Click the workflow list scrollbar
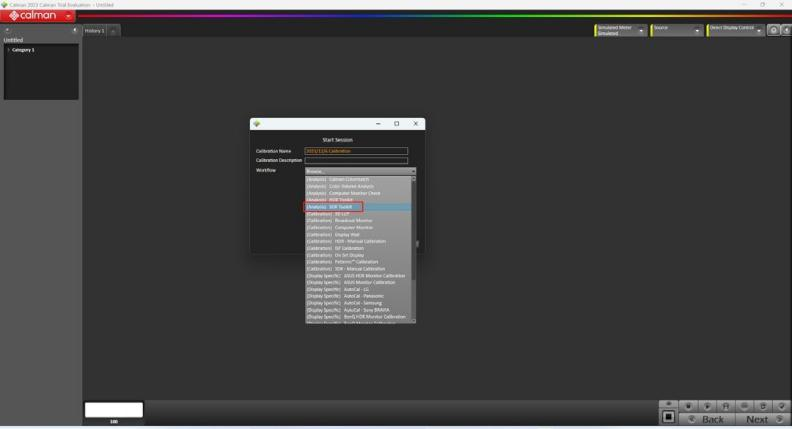Viewport: 792px width, 429px height. click(x=414, y=230)
